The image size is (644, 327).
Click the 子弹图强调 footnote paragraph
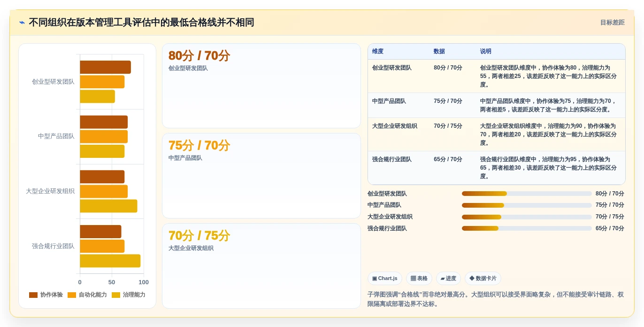[x=496, y=299]
